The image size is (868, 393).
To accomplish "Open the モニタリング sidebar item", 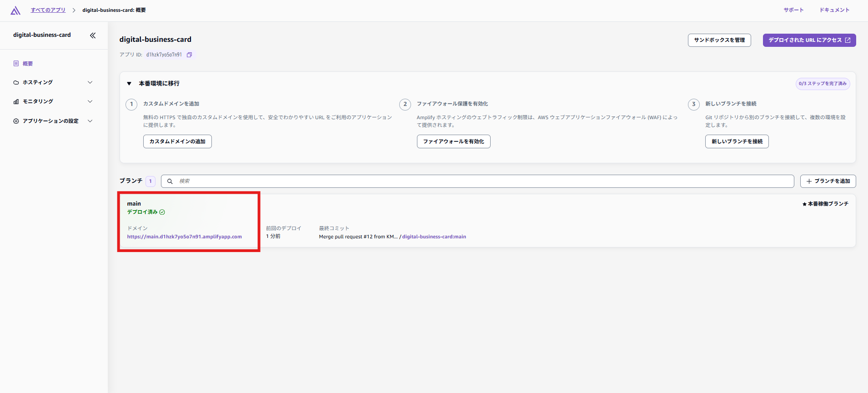I will [38, 101].
